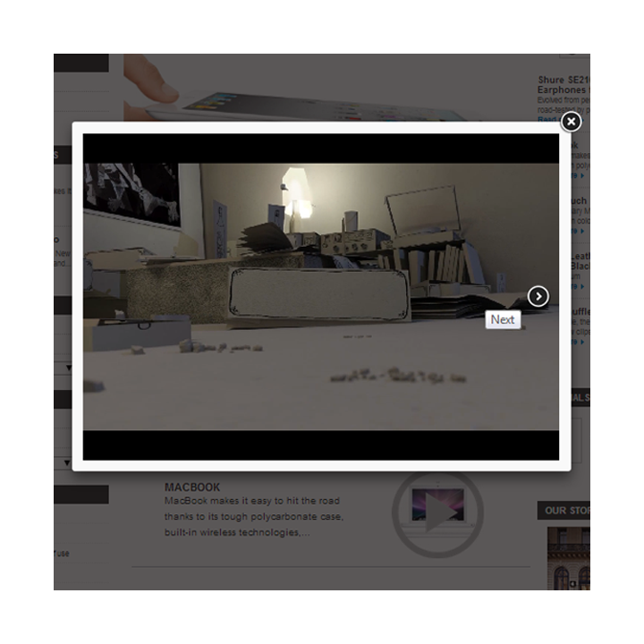Click the video frame in lightbox
644x644 pixels.
pos(321,297)
